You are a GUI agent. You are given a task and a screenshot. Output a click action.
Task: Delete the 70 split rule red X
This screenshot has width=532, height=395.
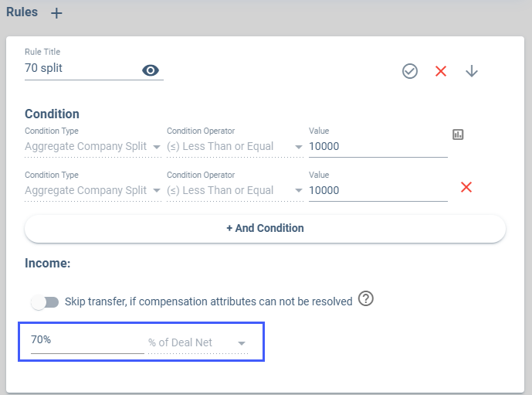tap(441, 71)
